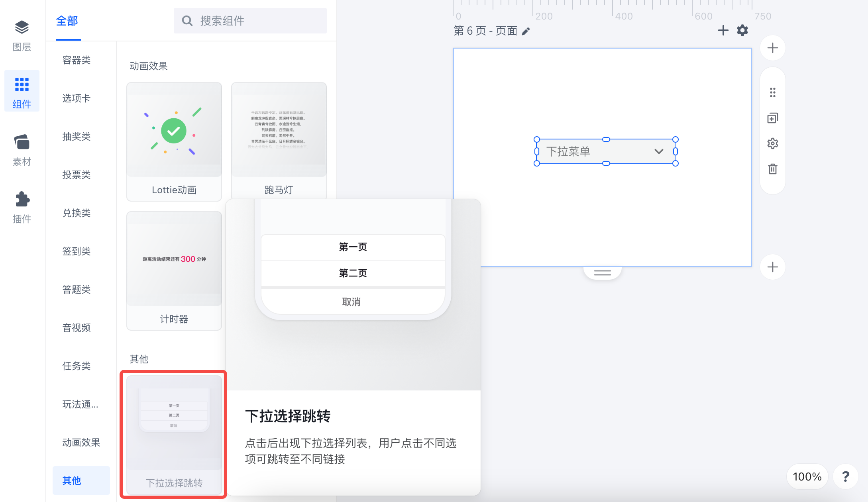Screen dimensions: 868x502
Task: Open settings gear in the page side toolbar
Action: [x=772, y=143]
